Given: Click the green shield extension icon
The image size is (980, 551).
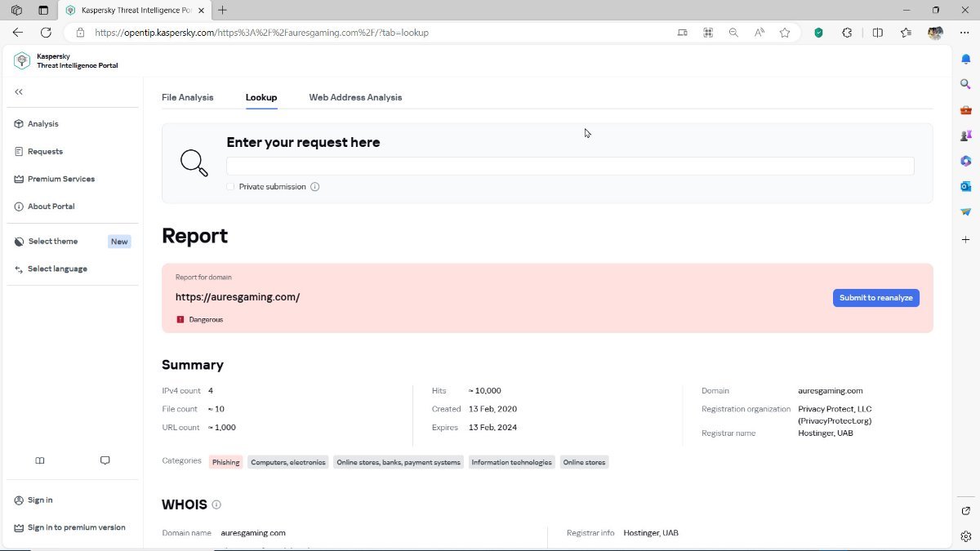Looking at the screenshot, I should 819,33.
